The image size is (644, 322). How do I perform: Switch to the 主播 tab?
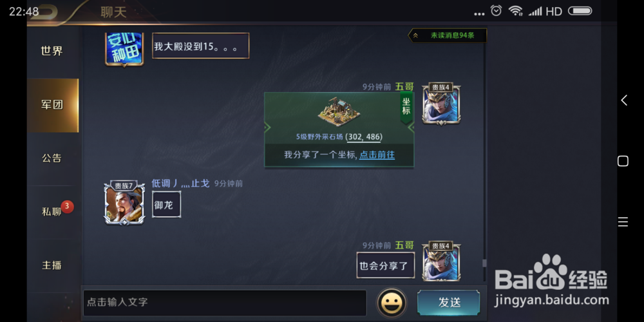coord(53,265)
